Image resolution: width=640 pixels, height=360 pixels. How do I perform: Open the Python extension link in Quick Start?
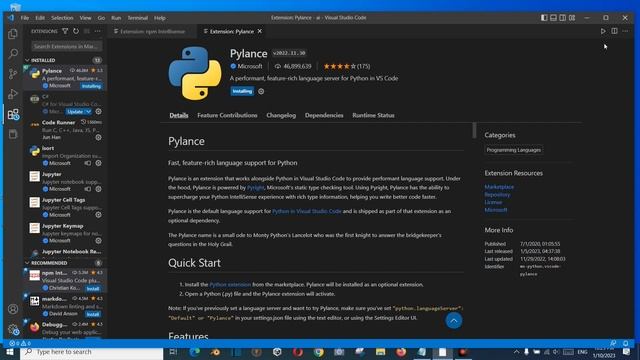point(230,284)
